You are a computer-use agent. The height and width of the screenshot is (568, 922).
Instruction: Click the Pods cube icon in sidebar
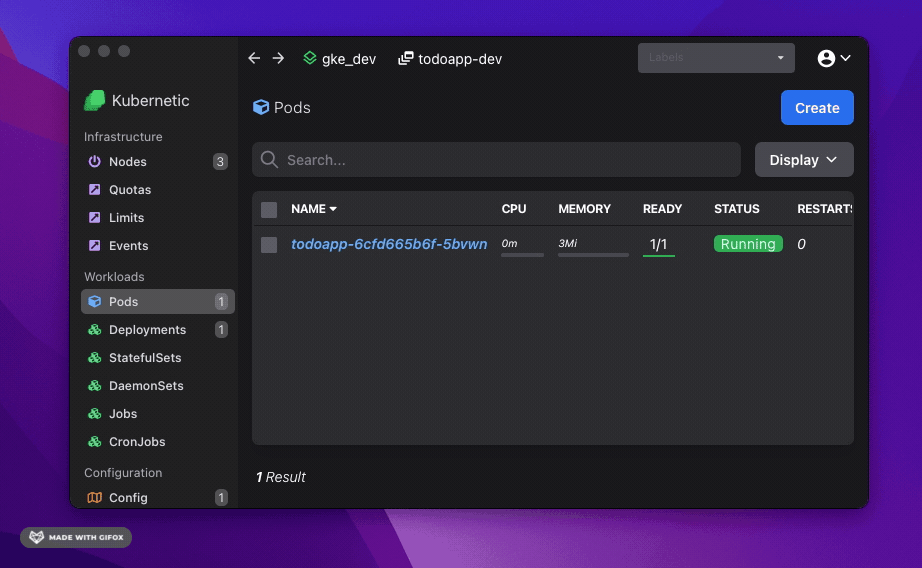(x=94, y=301)
